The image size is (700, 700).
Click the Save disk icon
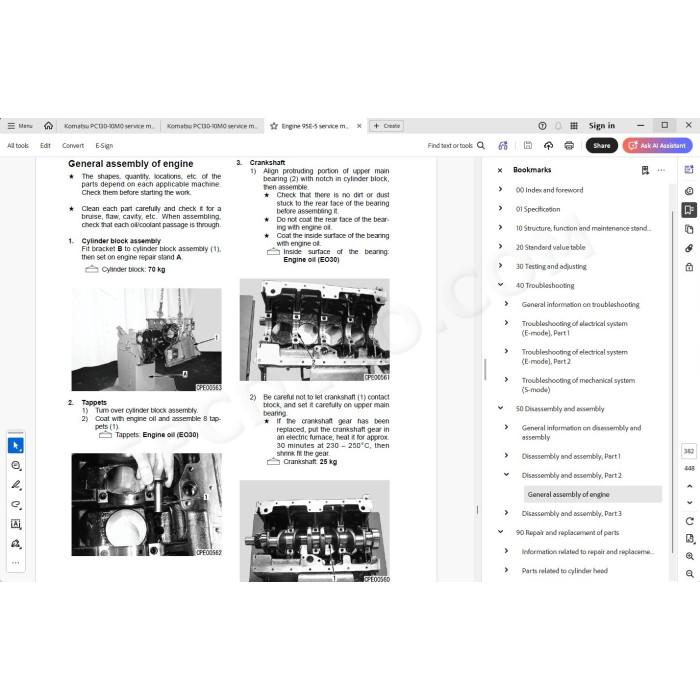tap(528, 145)
